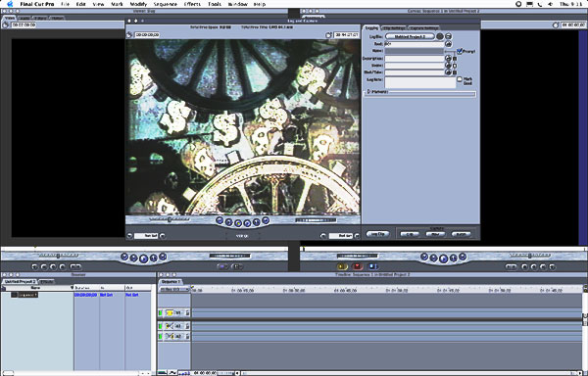Expand the Markers disclosure triangle
Image resolution: width=588 pixels, height=376 pixels.
pyautogui.click(x=368, y=91)
